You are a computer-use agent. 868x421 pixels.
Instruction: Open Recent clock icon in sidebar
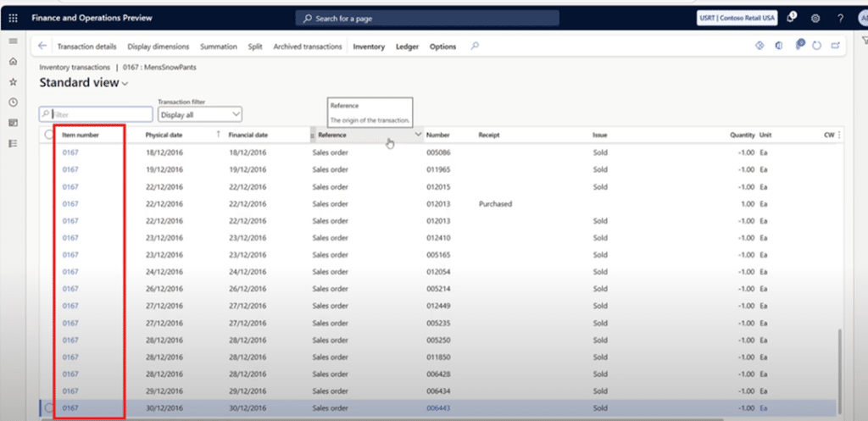(x=14, y=102)
